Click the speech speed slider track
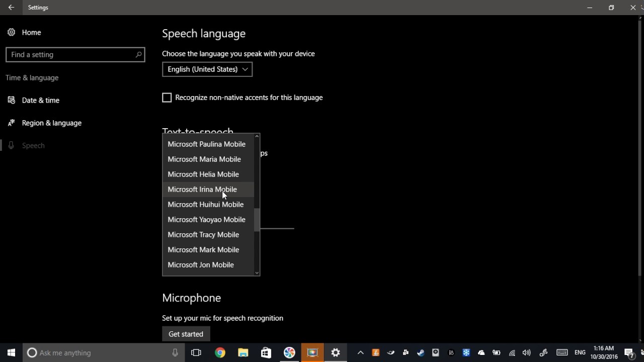The width and height of the screenshot is (644, 362). pyautogui.click(x=277, y=228)
